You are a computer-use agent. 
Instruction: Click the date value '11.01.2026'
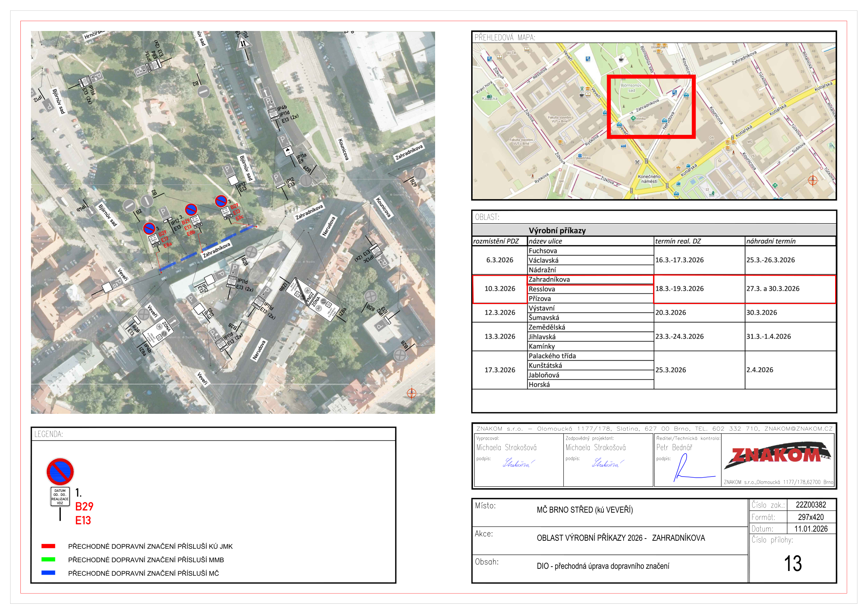[x=810, y=529]
